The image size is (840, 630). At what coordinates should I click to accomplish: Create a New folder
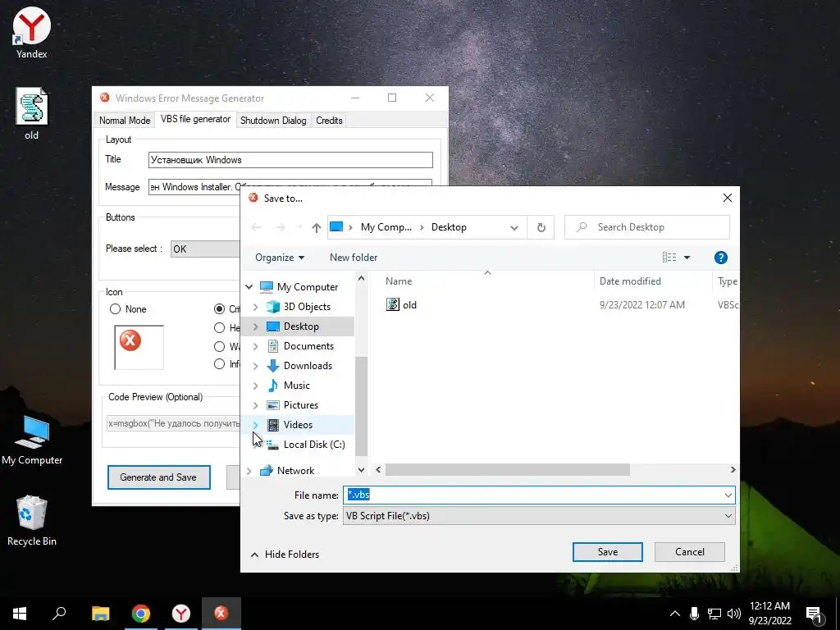[x=354, y=258]
